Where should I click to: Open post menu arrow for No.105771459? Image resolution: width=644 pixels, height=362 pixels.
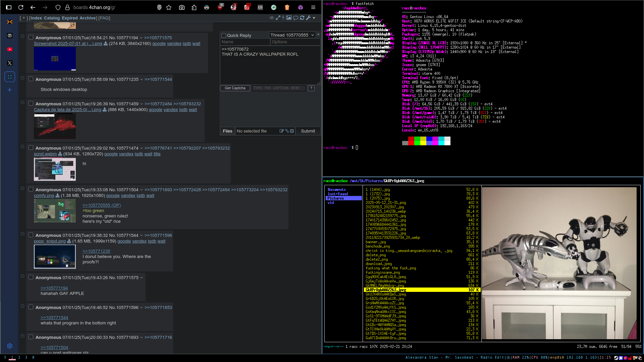click(x=142, y=104)
